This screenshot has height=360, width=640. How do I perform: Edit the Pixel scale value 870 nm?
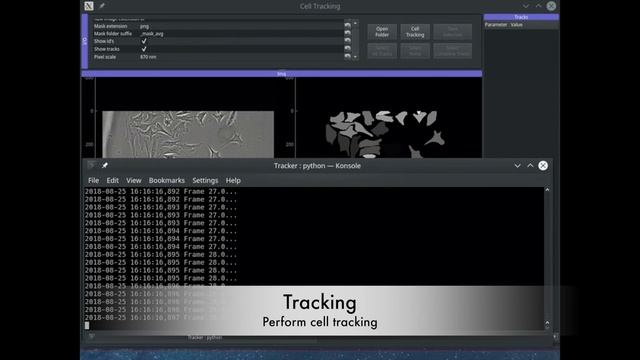(241, 57)
